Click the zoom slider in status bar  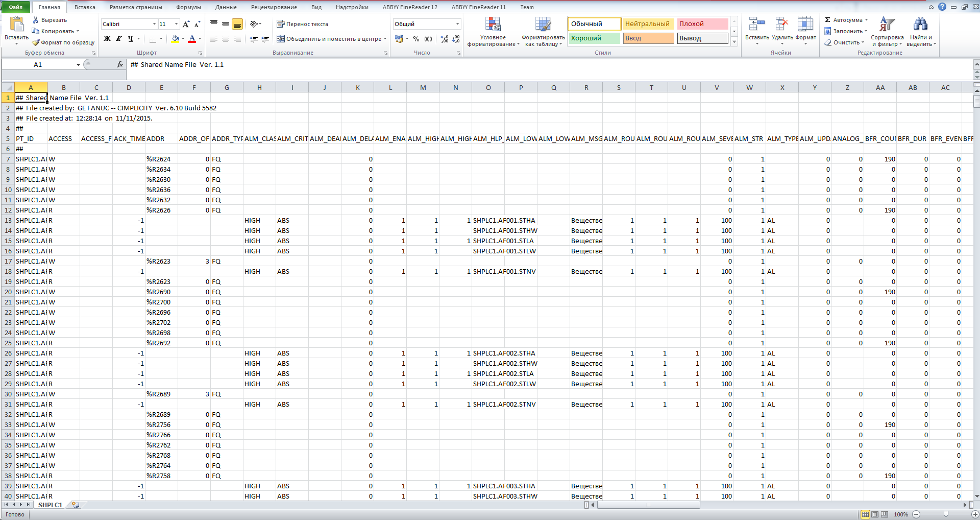point(946,514)
